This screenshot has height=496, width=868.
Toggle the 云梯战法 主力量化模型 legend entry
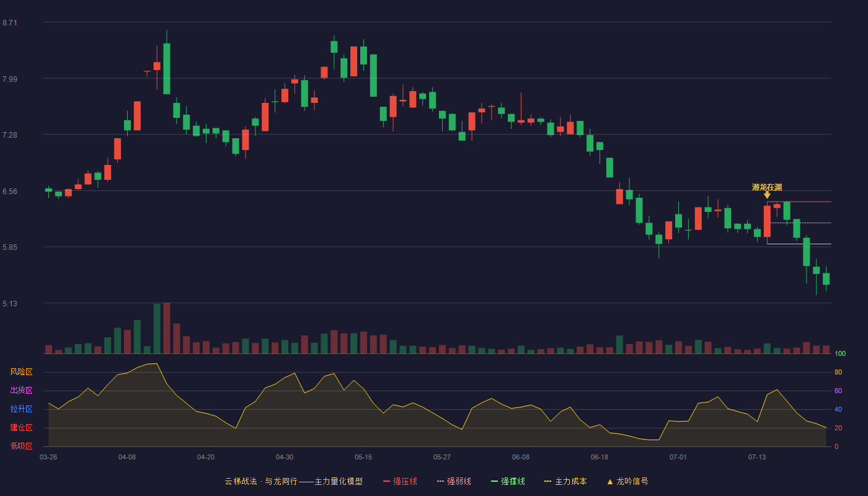(293, 481)
